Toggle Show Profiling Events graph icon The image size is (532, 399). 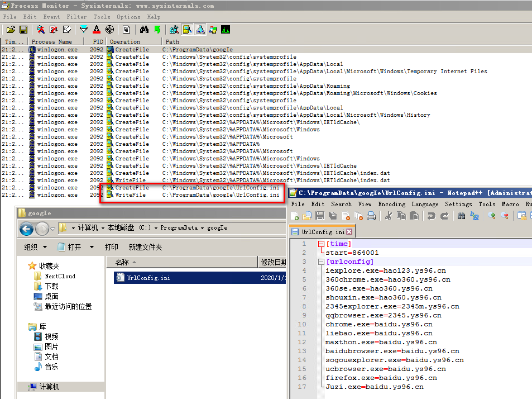(x=226, y=30)
